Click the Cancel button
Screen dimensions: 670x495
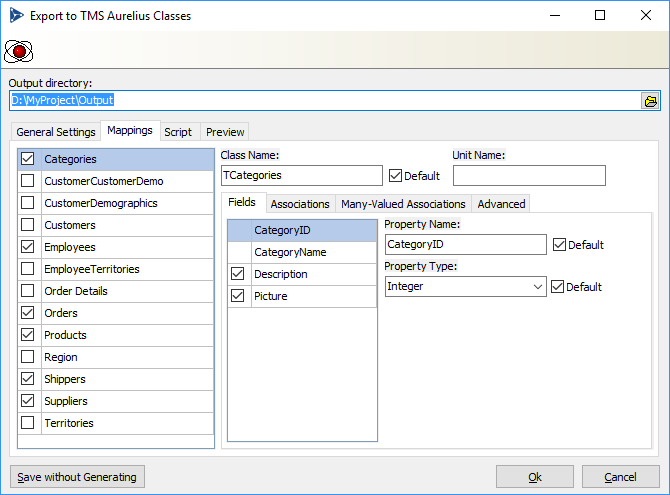pos(620,477)
